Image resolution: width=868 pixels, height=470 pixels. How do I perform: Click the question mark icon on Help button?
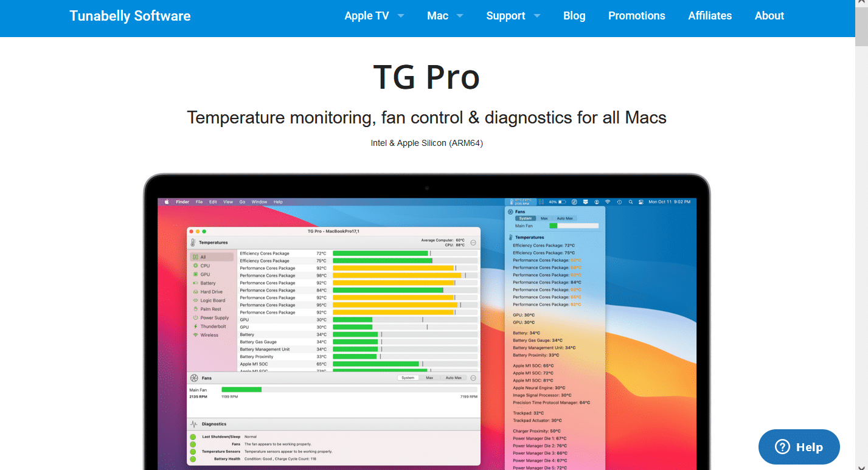click(782, 447)
